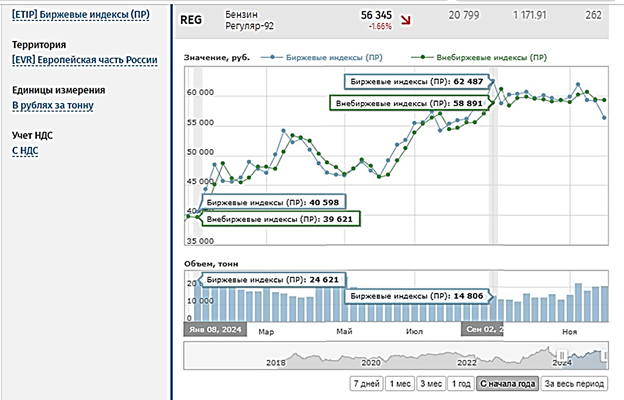Switch range to 1 год
Image resolution: width=624 pixels, height=400 pixels.
click(460, 384)
